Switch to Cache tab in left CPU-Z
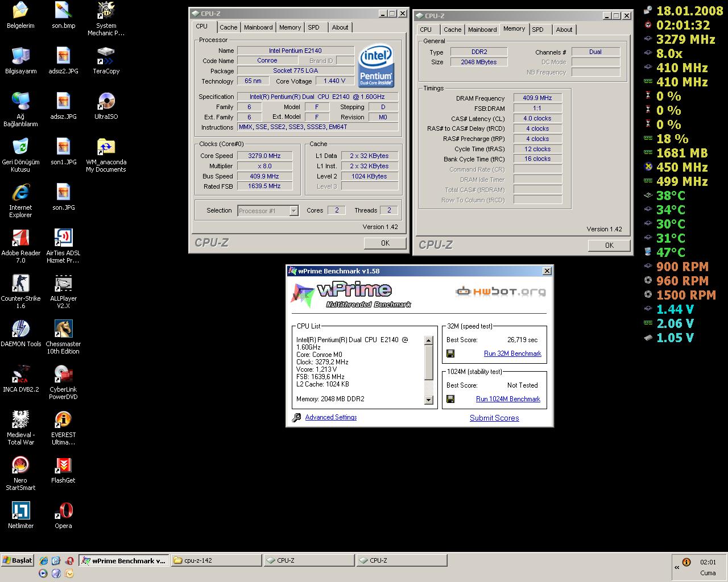 (x=229, y=27)
